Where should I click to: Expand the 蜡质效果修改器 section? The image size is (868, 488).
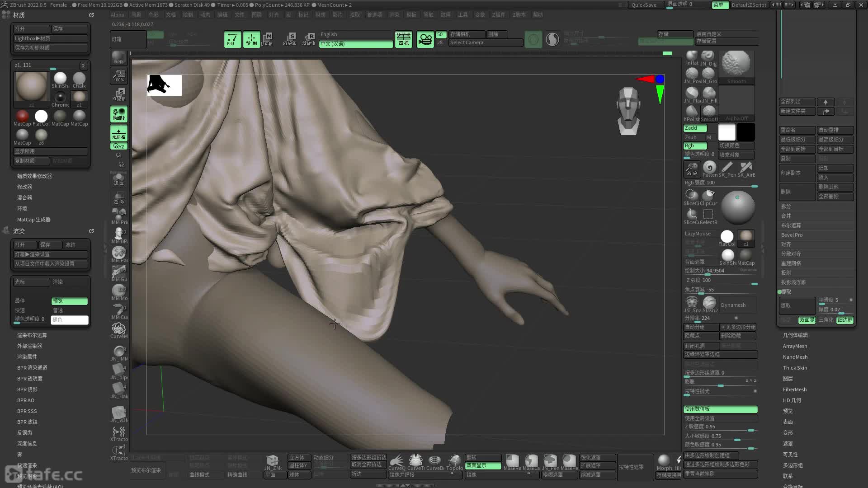[x=34, y=176]
